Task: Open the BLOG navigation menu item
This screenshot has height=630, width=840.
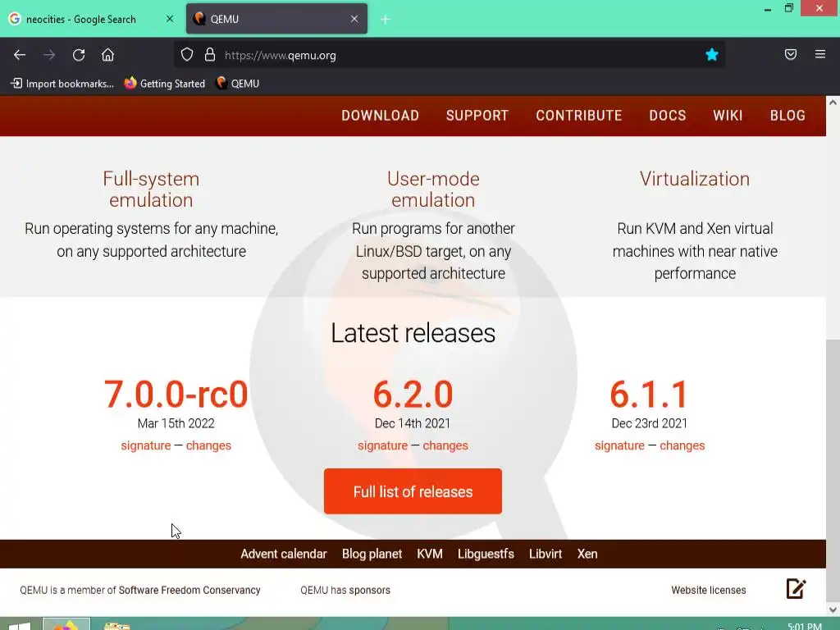Action: pos(787,115)
